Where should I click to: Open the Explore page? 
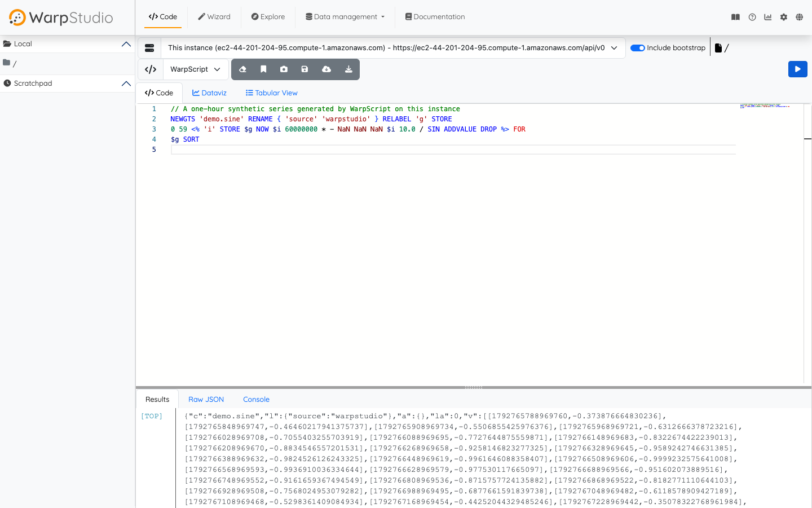268,17
